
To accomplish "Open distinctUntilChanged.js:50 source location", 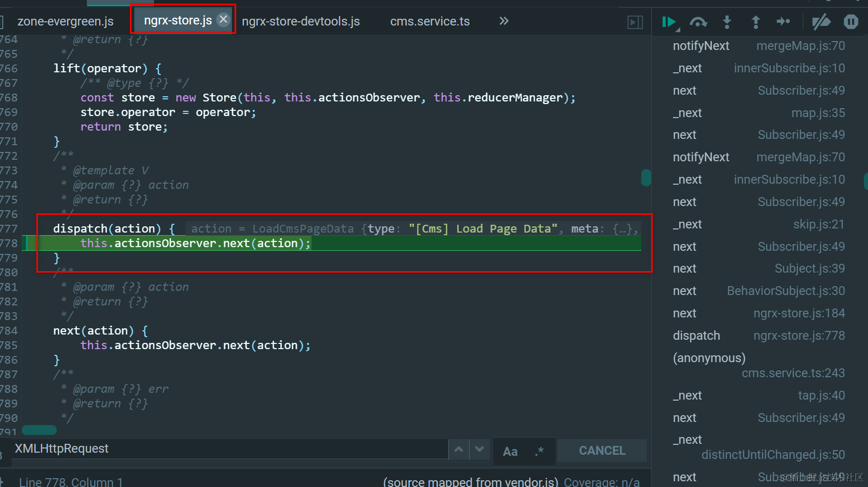I will click(773, 455).
